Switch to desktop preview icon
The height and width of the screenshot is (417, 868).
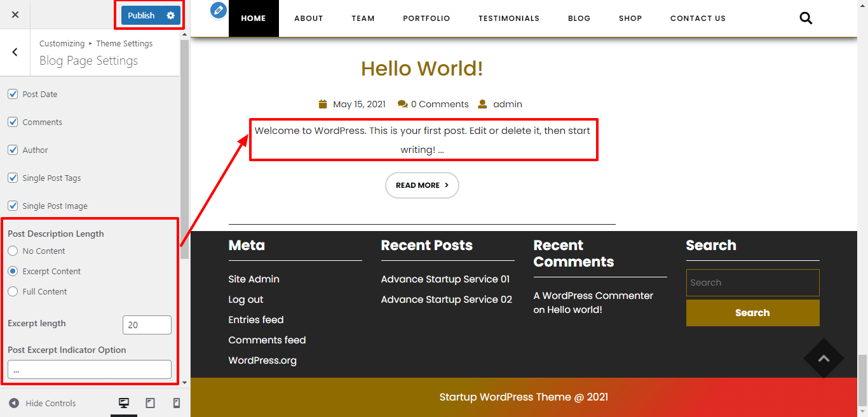point(124,403)
